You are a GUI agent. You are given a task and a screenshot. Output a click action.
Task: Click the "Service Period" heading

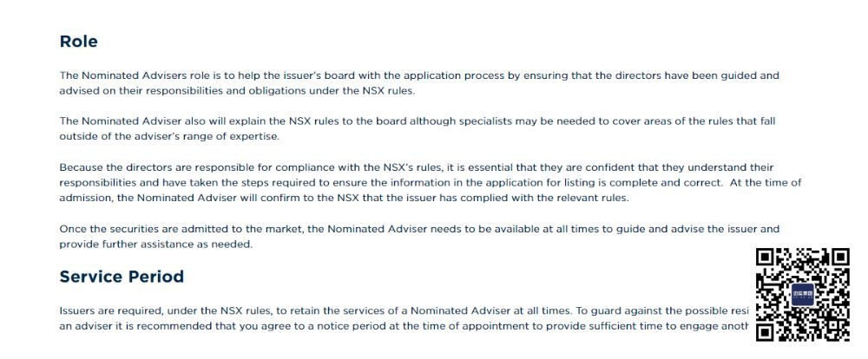122,277
